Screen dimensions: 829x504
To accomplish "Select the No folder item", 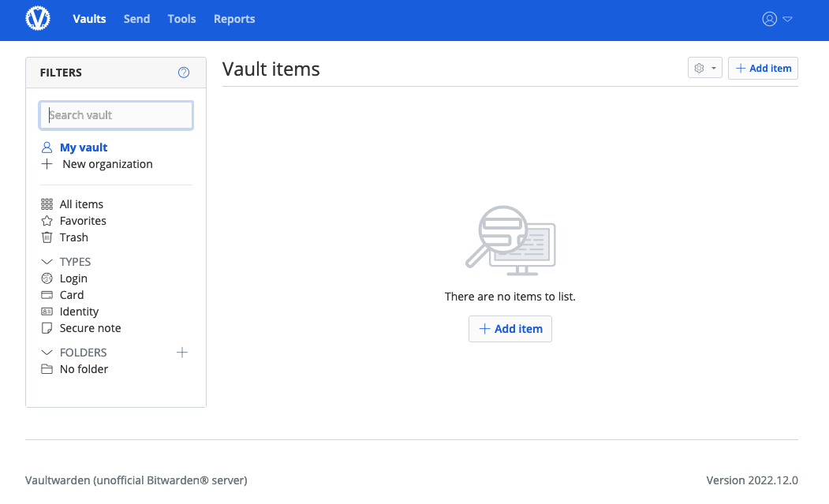I will coord(84,369).
